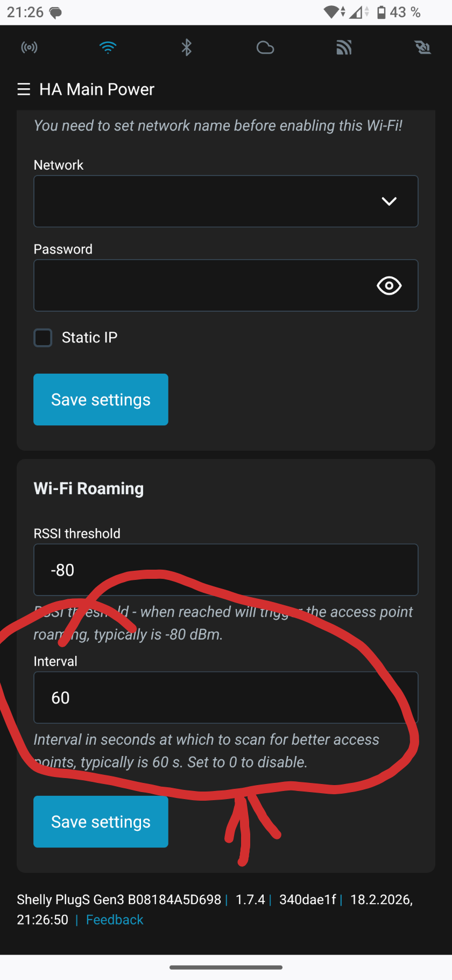Image resolution: width=452 pixels, height=980 pixels.
Task: Tap the MQTT feed status icon
Action: [x=344, y=48]
